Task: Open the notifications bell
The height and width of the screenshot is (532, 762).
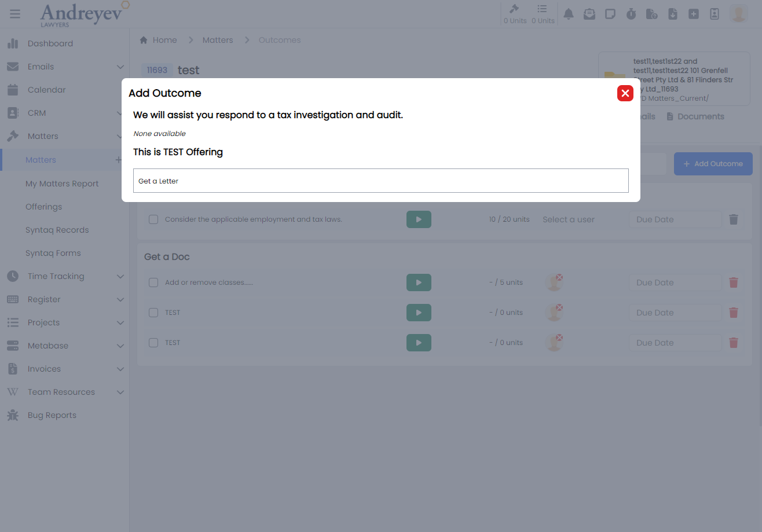Action: pyautogui.click(x=569, y=14)
